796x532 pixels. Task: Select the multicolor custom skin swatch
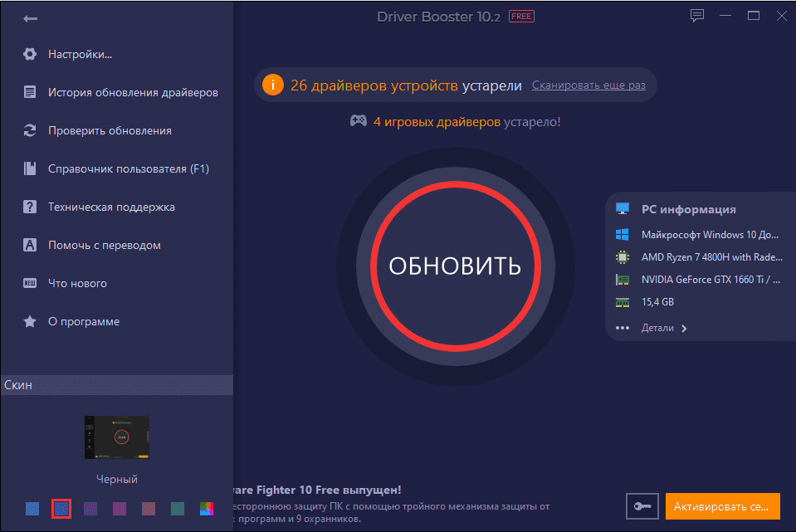point(207,508)
